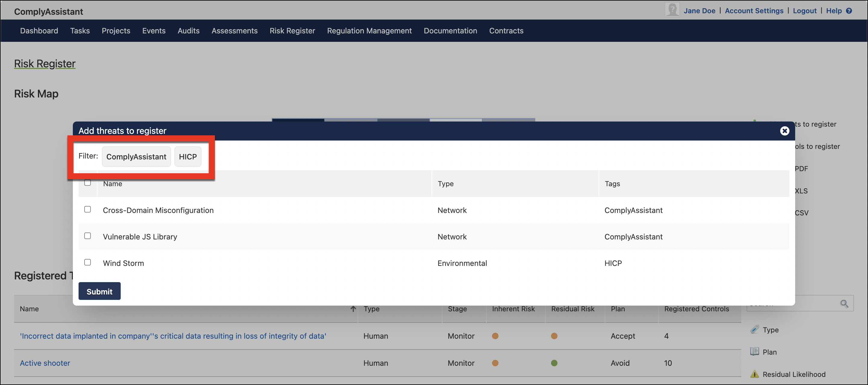Screen dimensions: 868x385
Task: Click the Environmental type cell
Action: (x=462, y=263)
